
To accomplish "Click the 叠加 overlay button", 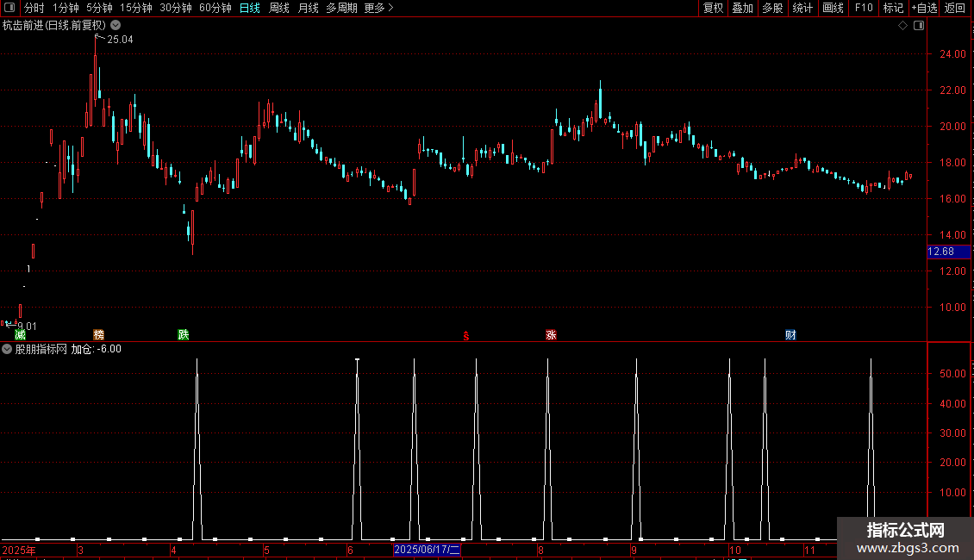I will 743,8.
